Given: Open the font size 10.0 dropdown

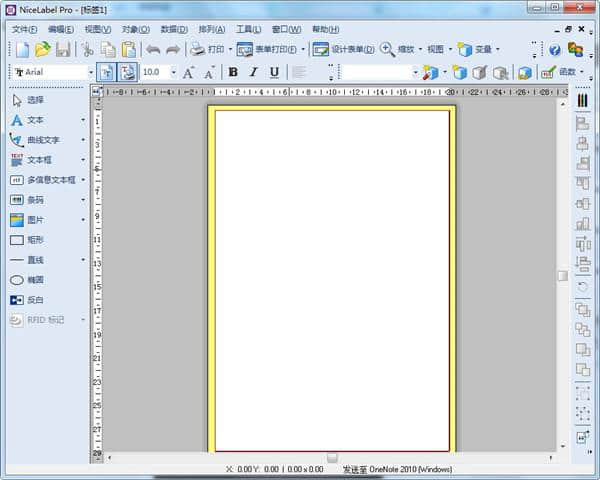Looking at the screenshot, I should [x=173, y=73].
